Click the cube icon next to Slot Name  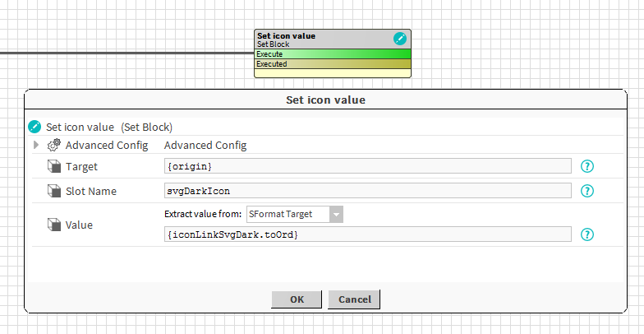pyautogui.click(x=54, y=191)
